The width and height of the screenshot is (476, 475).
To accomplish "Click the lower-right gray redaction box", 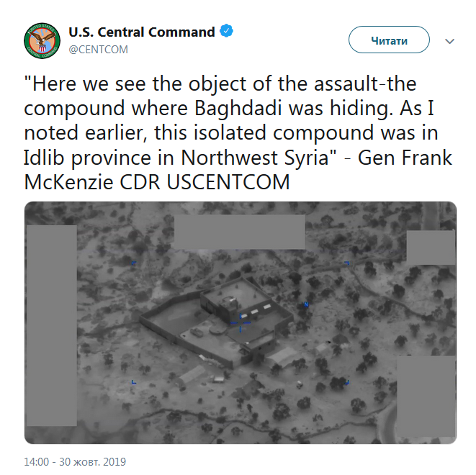I will pos(426,396).
